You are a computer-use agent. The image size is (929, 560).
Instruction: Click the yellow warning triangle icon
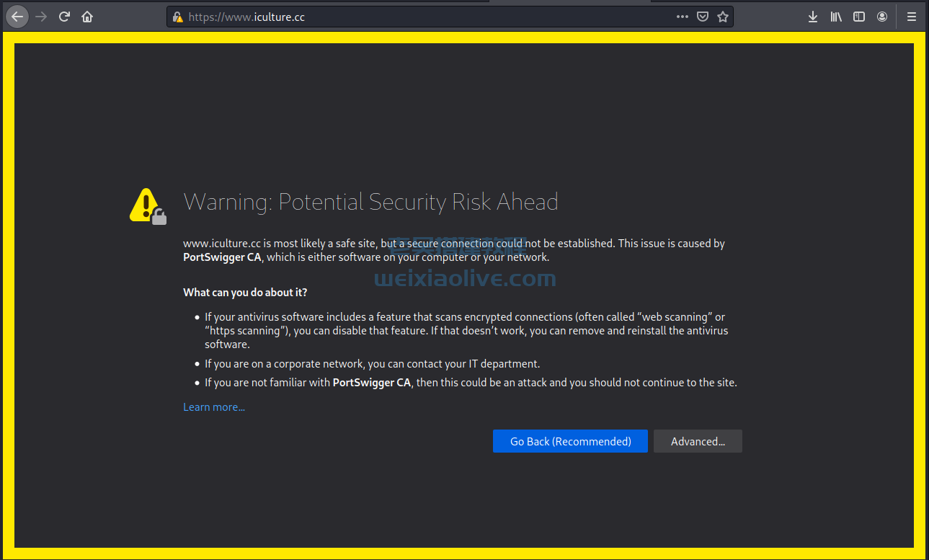coord(148,206)
